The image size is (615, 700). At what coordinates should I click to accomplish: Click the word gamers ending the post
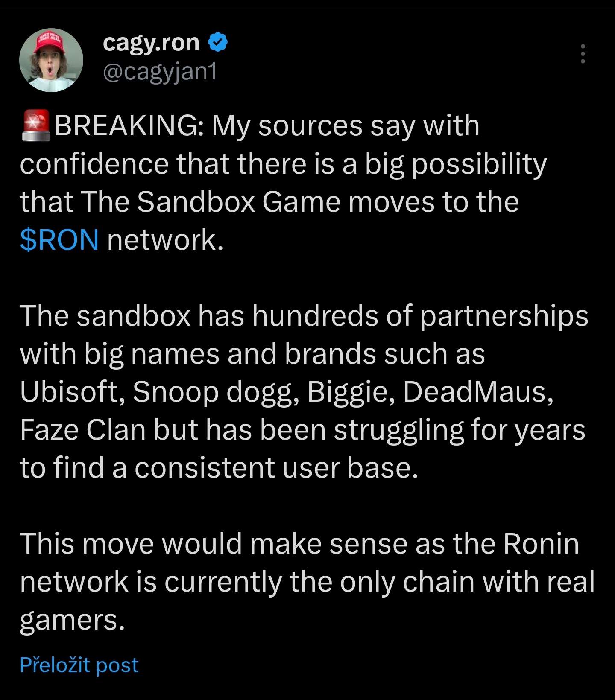pos(72,620)
